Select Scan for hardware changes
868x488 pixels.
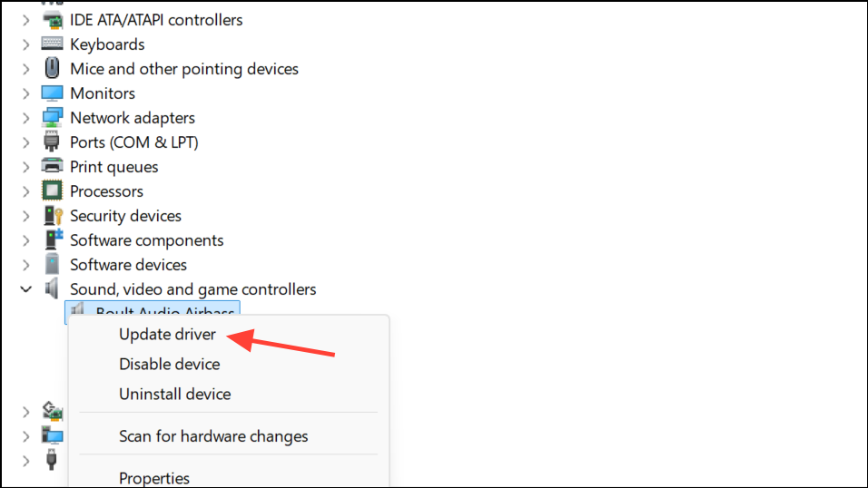pyautogui.click(x=213, y=436)
